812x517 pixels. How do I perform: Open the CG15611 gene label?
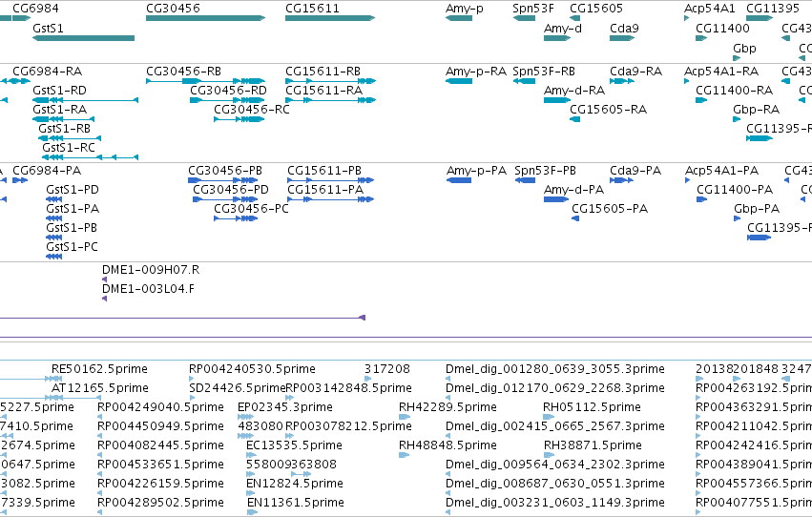pyautogui.click(x=312, y=9)
